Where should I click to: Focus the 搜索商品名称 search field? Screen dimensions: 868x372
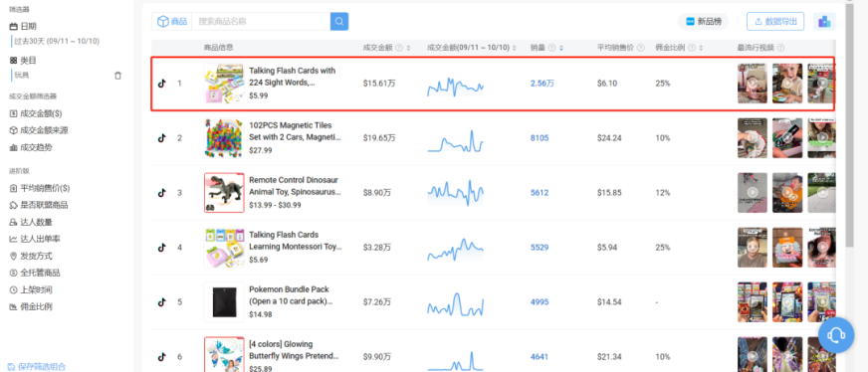261,22
